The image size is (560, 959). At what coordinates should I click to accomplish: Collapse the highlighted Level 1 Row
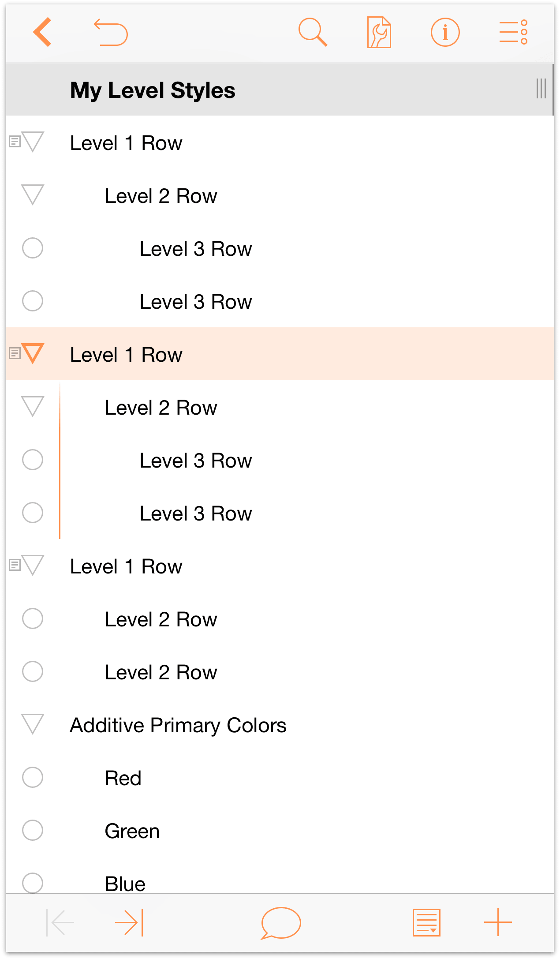tap(33, 354)
